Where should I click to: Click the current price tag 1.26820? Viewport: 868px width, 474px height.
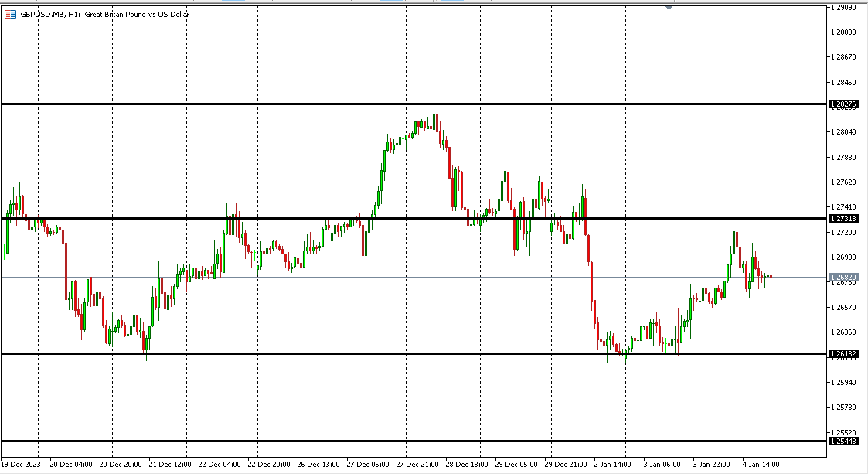(843, 277)
